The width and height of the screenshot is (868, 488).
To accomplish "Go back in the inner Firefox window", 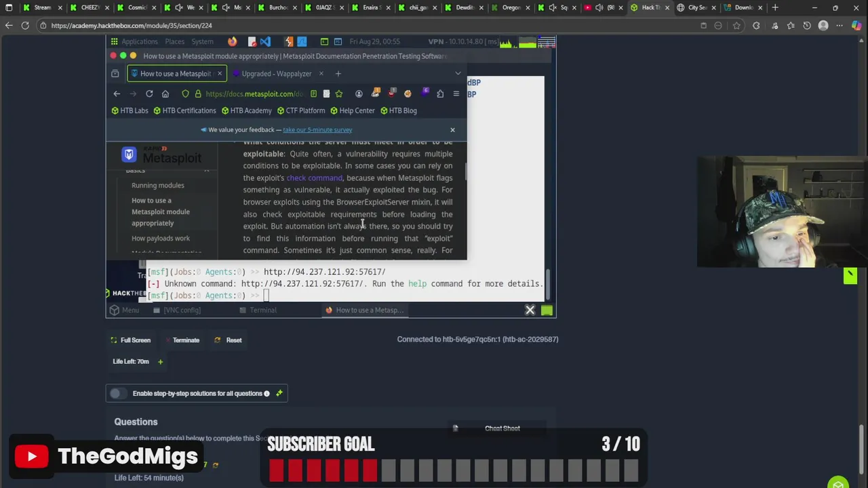I will [117, 94].
